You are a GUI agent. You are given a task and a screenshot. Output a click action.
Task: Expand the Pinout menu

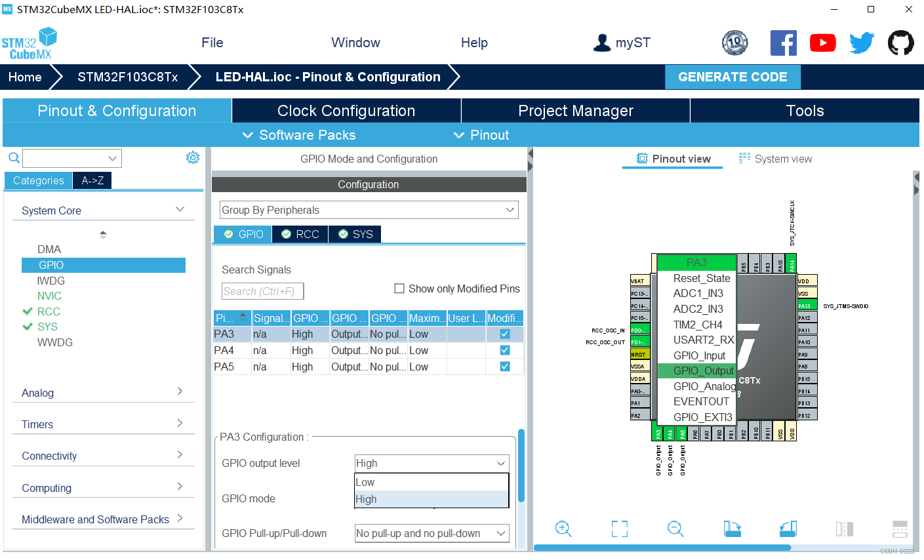481,135
